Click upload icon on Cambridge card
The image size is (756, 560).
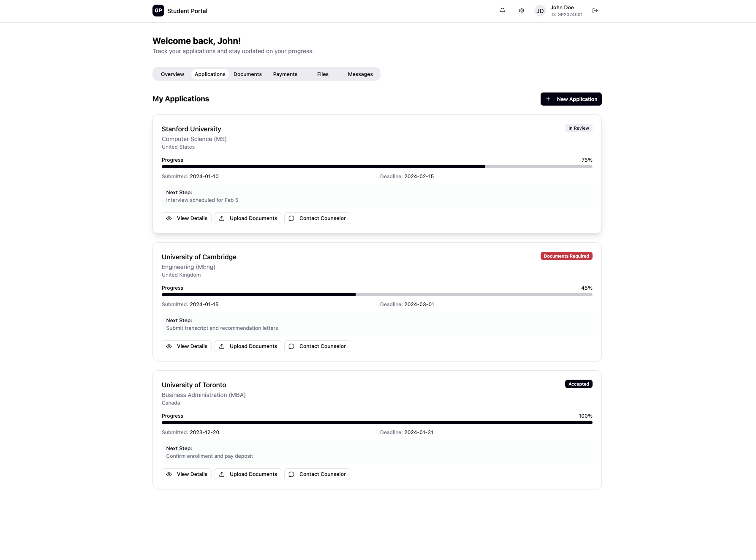click(222, 346)
